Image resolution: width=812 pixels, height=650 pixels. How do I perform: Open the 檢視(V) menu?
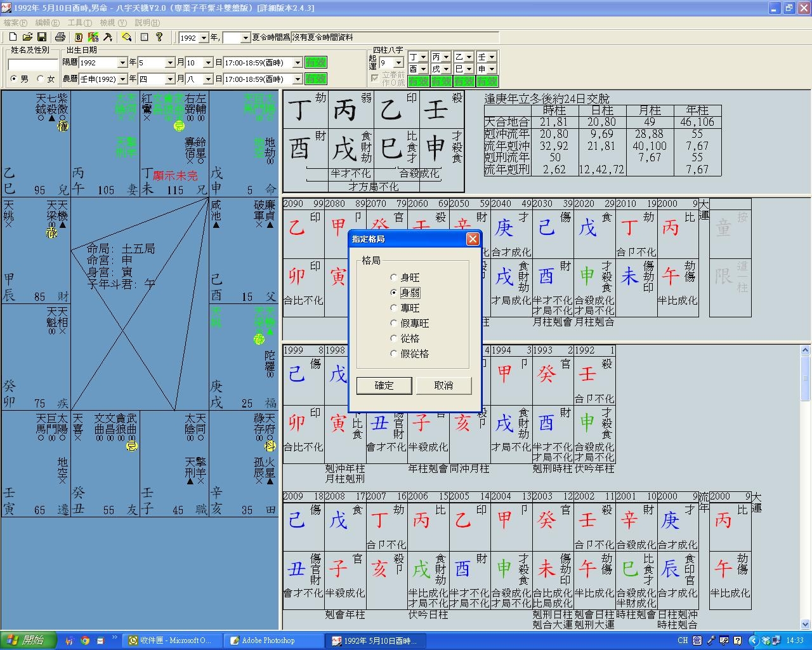113,23
